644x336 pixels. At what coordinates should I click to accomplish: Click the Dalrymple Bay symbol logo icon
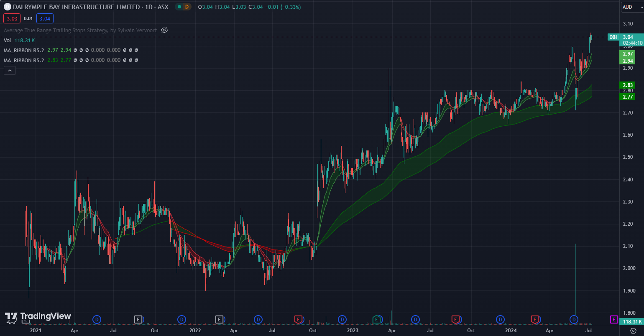[x=7, y=7]
